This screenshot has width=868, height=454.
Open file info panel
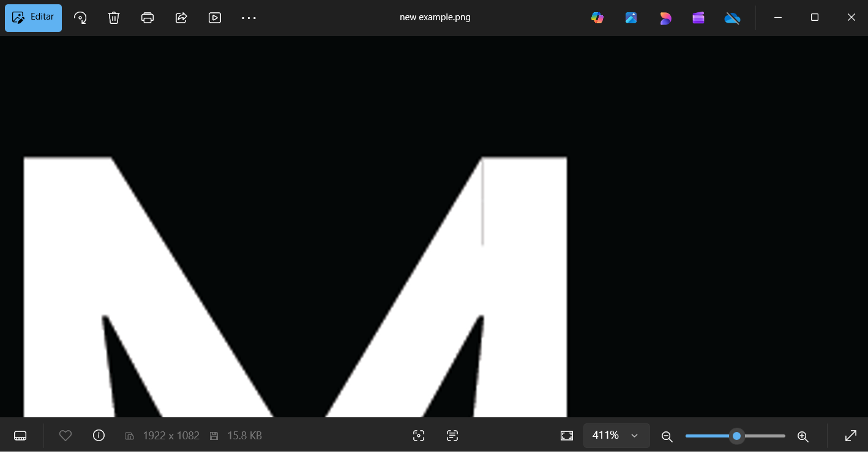[99, 435]
